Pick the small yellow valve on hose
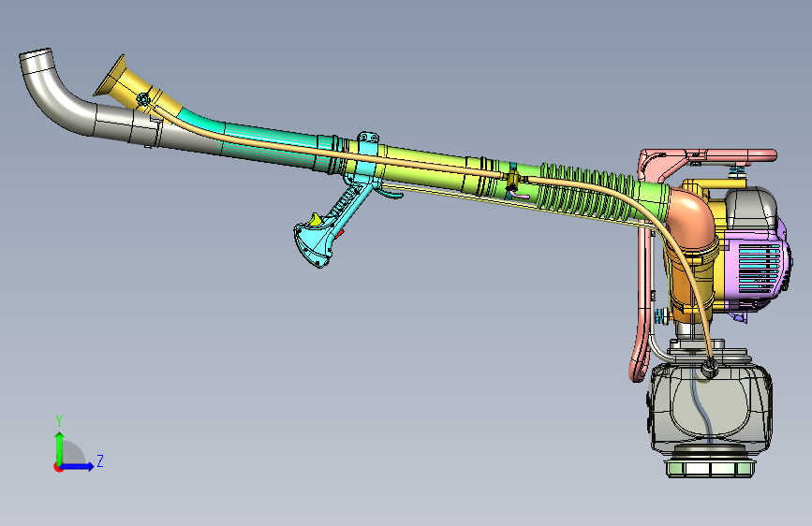This screenshot has width=812, height=526. pos(512,179)
